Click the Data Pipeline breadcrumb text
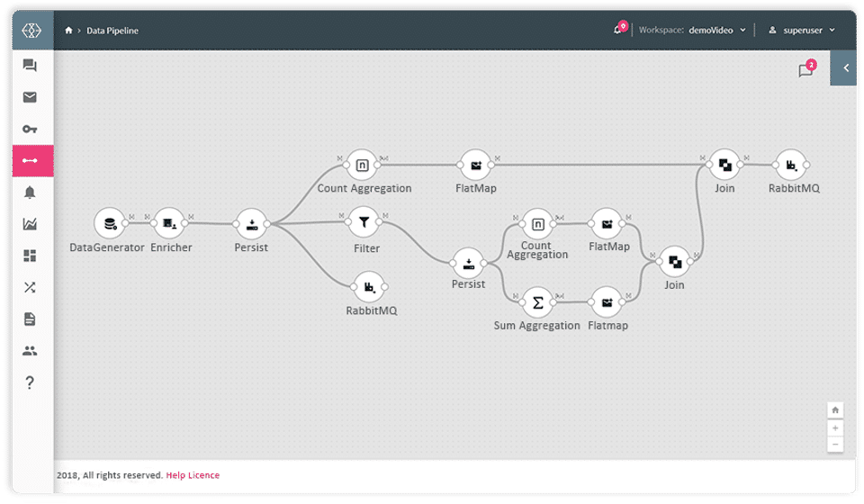The width and height of the screenshot is (864, 504). [x=112, y=31]
